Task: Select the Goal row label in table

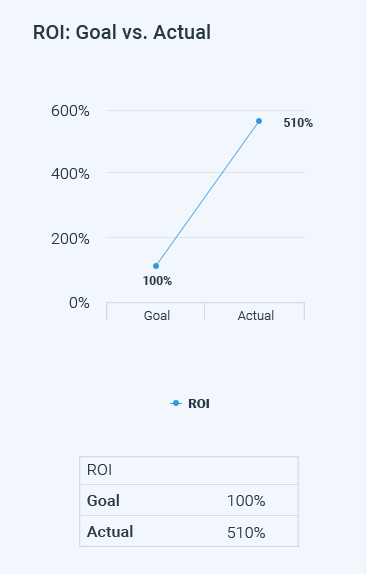Action: 103,500
